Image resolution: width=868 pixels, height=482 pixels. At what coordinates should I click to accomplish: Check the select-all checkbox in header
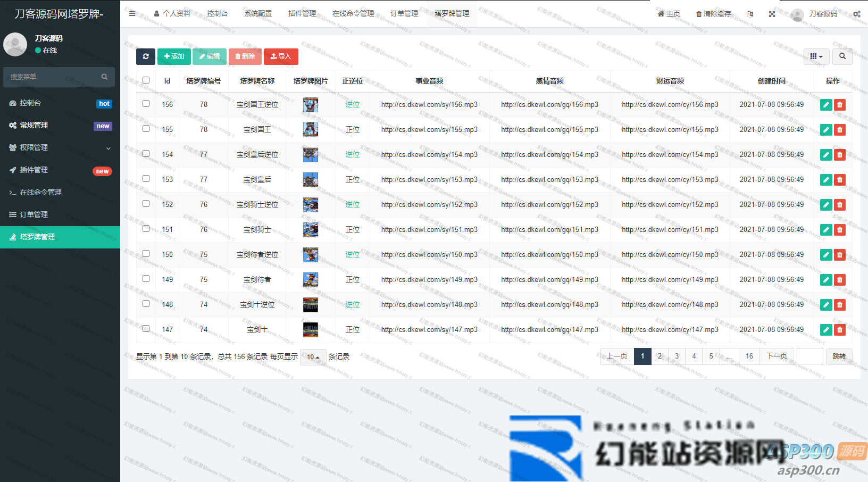tap(146, 80)
